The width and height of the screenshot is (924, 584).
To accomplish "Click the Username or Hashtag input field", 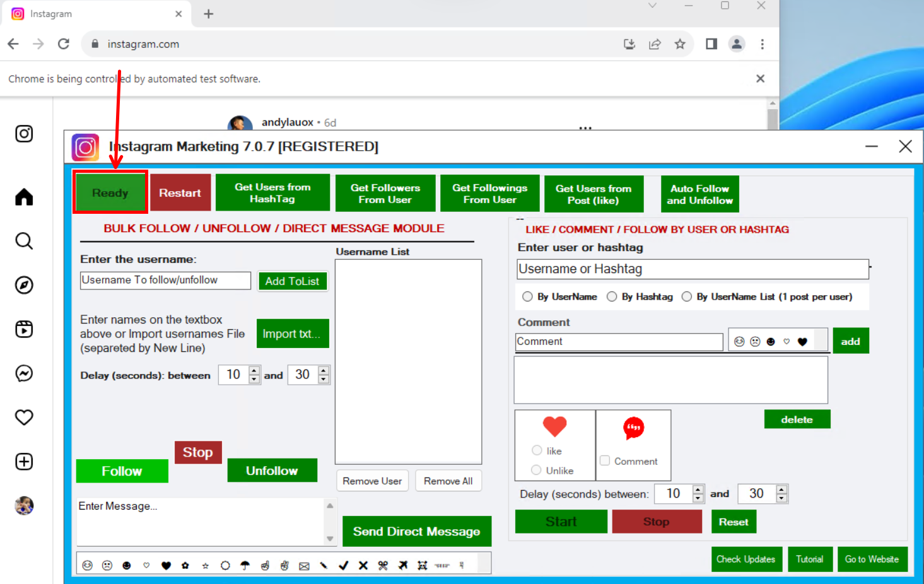I will (692, 269).
